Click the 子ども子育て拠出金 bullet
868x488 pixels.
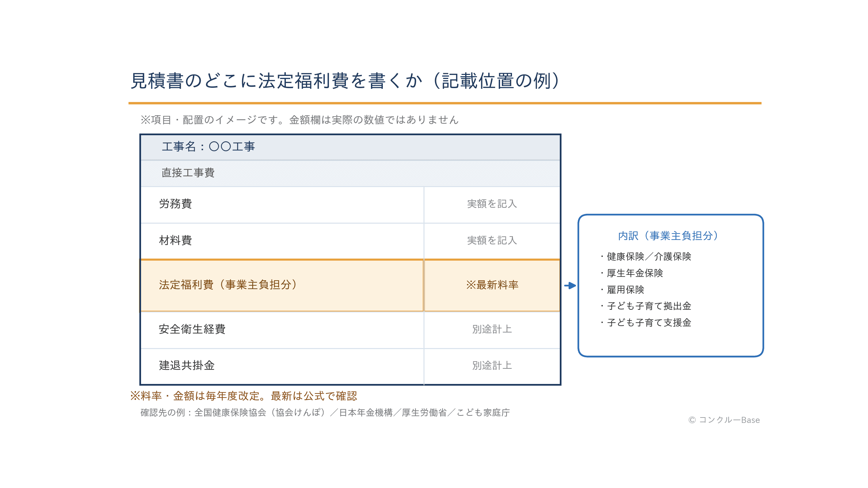(x=646, y=306)
